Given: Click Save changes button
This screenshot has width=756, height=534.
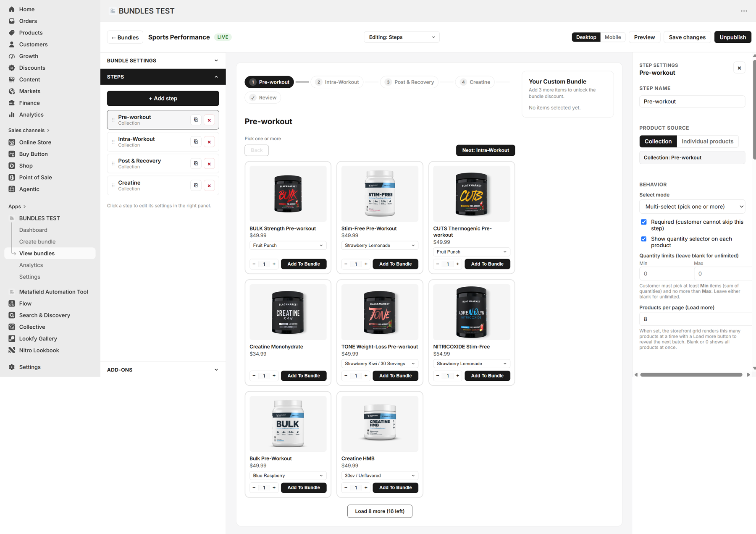Looking at the screenshot, I should 687,37.
